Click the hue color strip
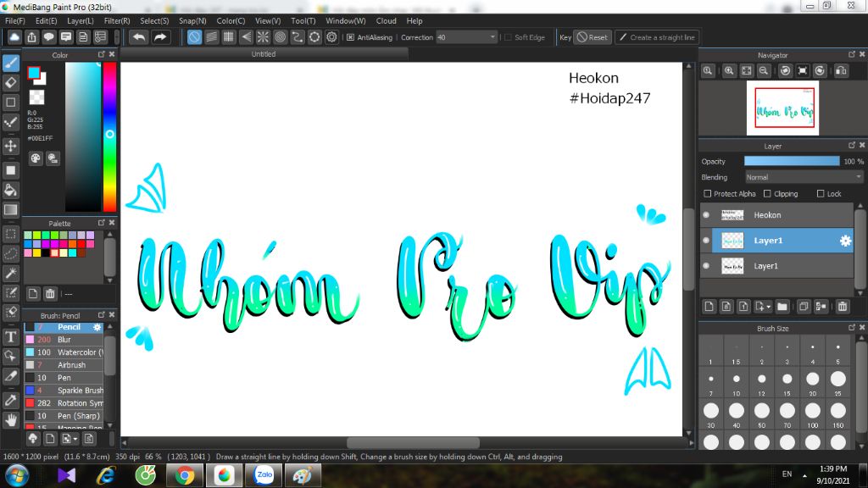The width and height of the screenshot is (868, 488). coord(109,136)
